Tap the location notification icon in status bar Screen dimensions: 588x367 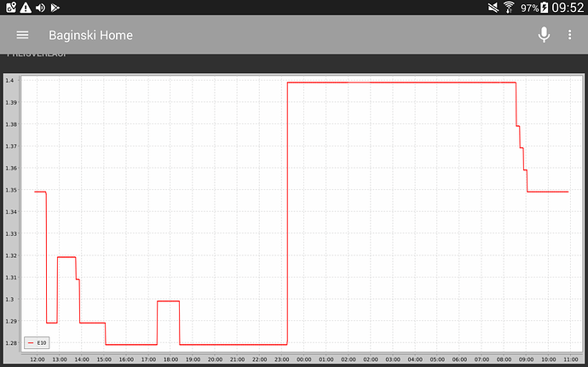(x=11, y=8)
